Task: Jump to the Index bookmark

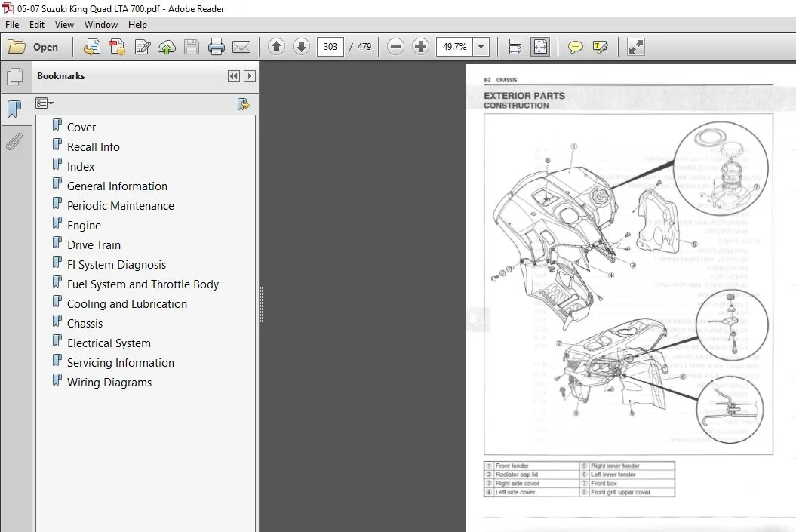Action: (x=81, y=167)
